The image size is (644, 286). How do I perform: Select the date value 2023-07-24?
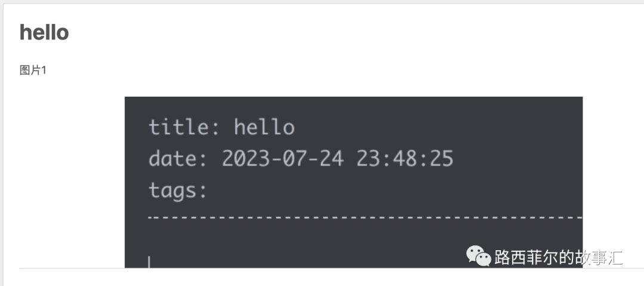283,158
